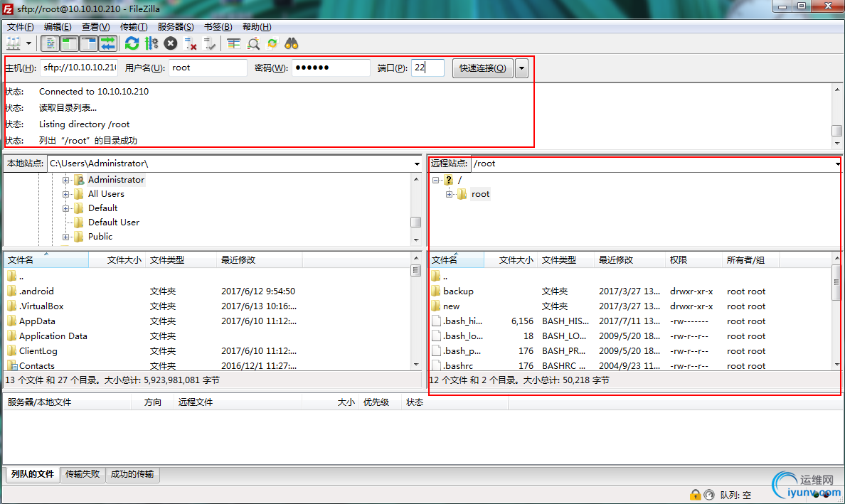This screenshot has width=845, height=504.
Task: Refresh the file and folder lists
Action: point(132,43)
